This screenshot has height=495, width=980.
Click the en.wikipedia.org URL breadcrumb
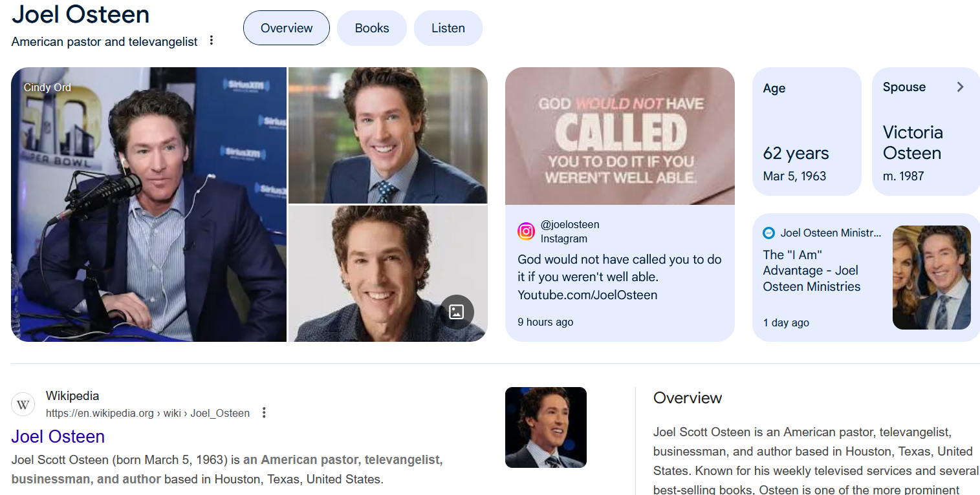(147, 413)
